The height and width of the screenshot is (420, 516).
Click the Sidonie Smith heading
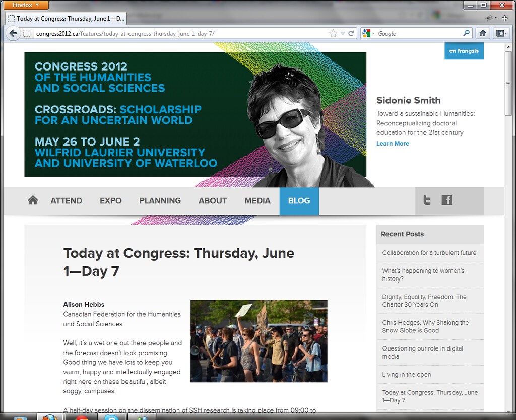[x=408, y=100]
